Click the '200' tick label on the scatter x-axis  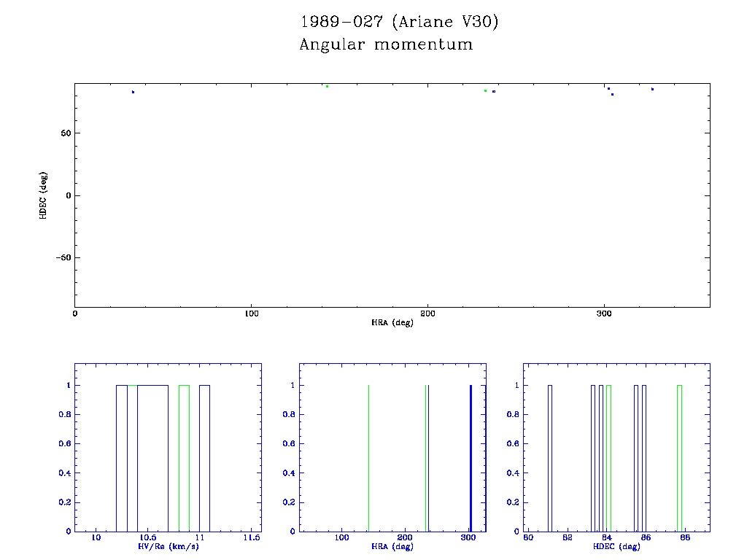coord(427,314)
